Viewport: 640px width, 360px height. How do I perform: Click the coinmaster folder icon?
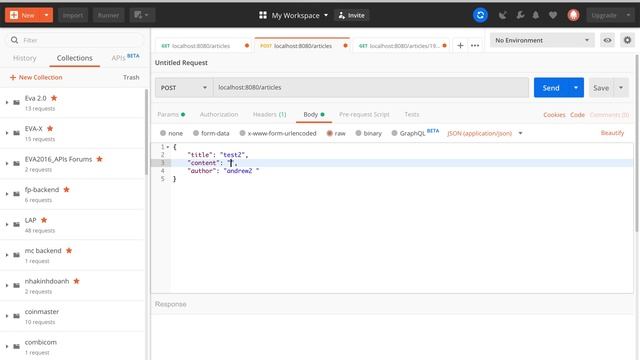[x=16, y=316]
